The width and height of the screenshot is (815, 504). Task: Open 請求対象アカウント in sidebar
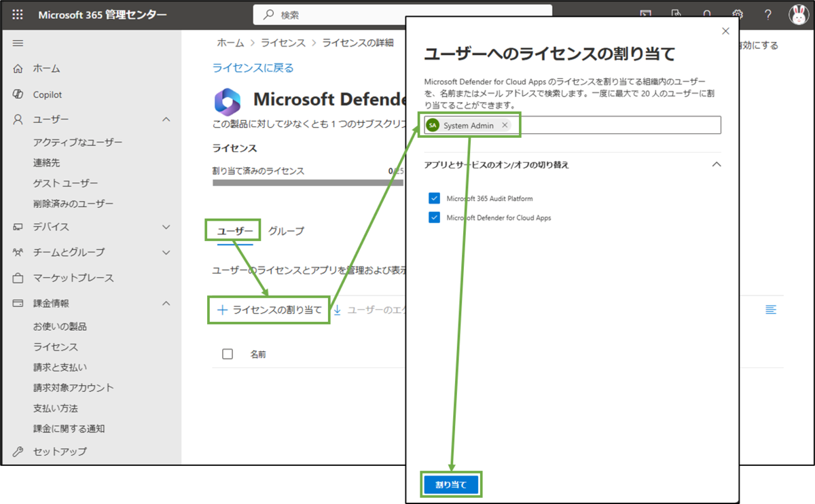pyautogui.click(x=73, y=388)
